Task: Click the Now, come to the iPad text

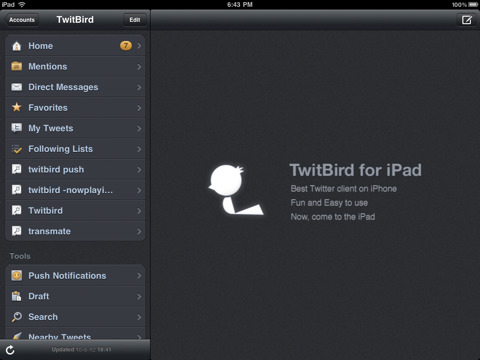Action: 333,217
